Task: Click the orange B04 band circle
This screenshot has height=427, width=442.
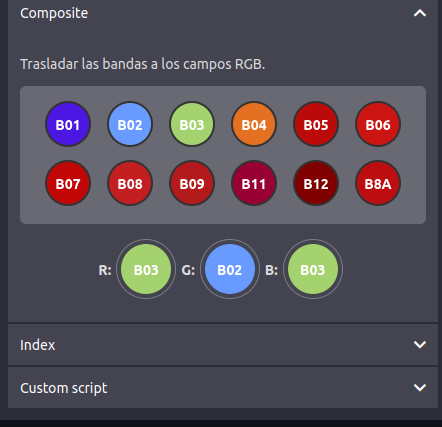Action: [254, 124]
